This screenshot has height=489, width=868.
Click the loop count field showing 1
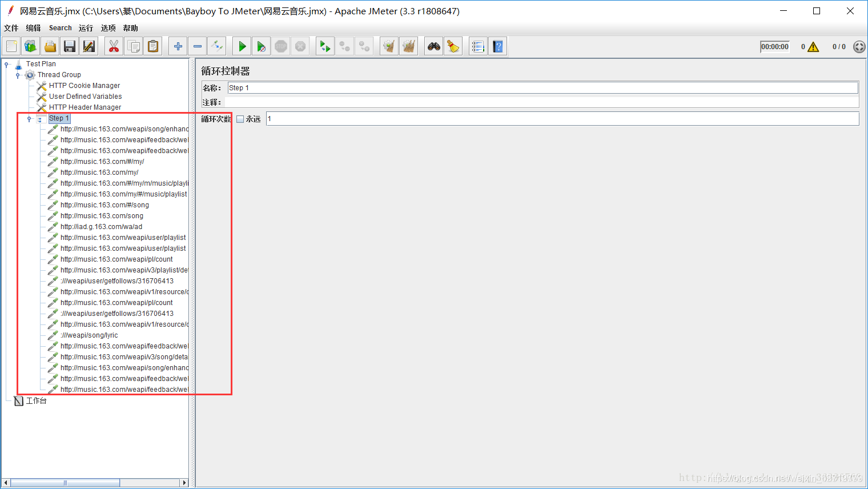pyautogui.click(x=562, y=119)
